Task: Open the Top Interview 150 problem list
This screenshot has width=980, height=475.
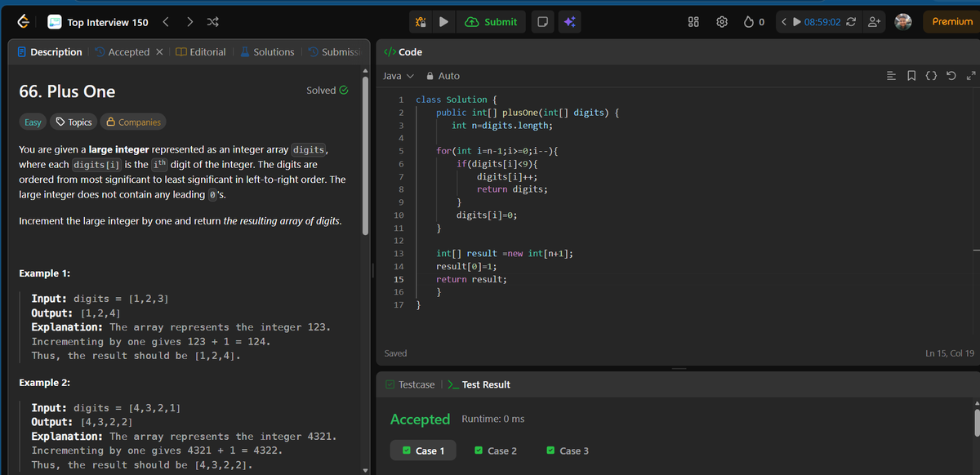Action: (97, 22)
